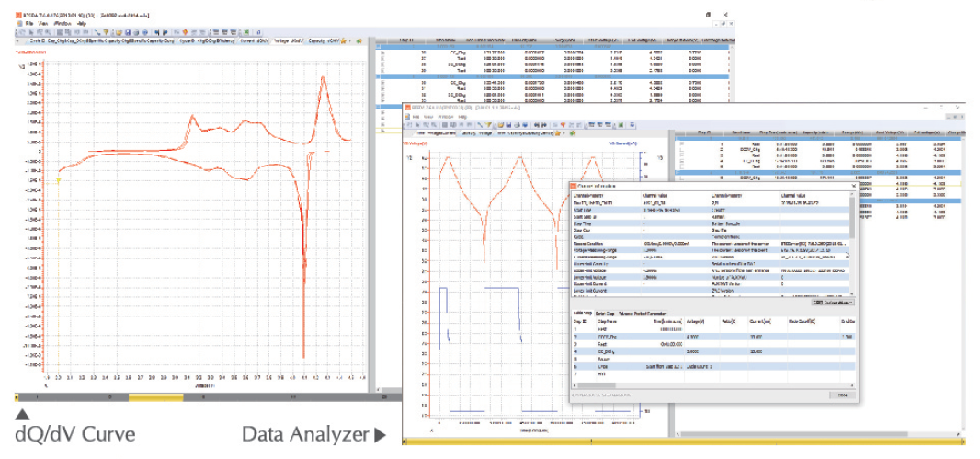Close the channel information dialog with the X
Image resolution: width=980 pixels, height=459 pixels.
tap(854, 185)
